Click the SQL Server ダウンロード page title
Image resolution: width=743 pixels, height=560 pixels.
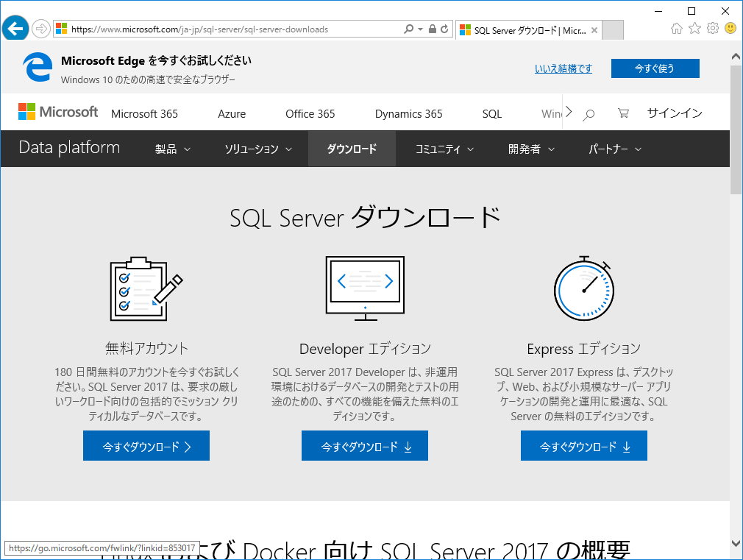(x=365, y=218)
